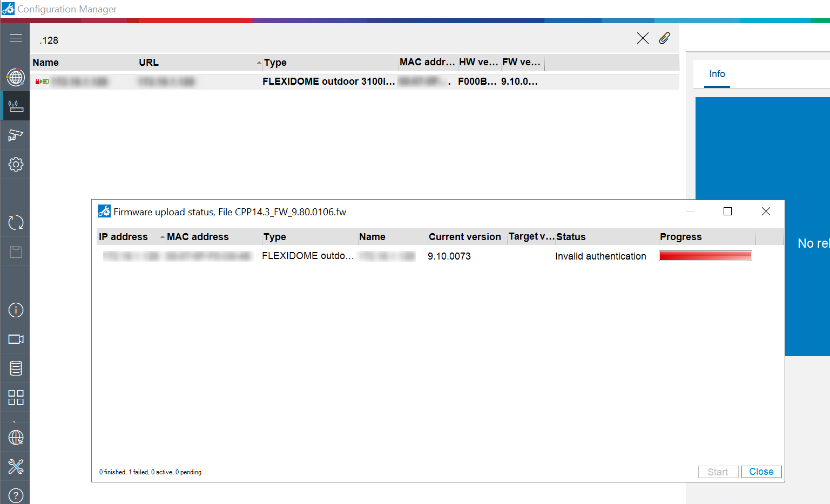Sort by IP address column header
This screenshot has height=504, width=830.
123,237
